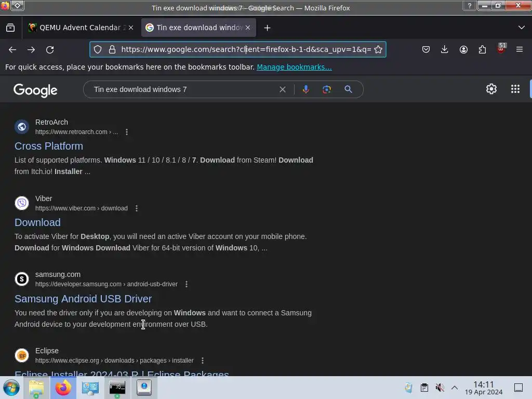Close the Tin exe download tab

click(x=248, y=28)
